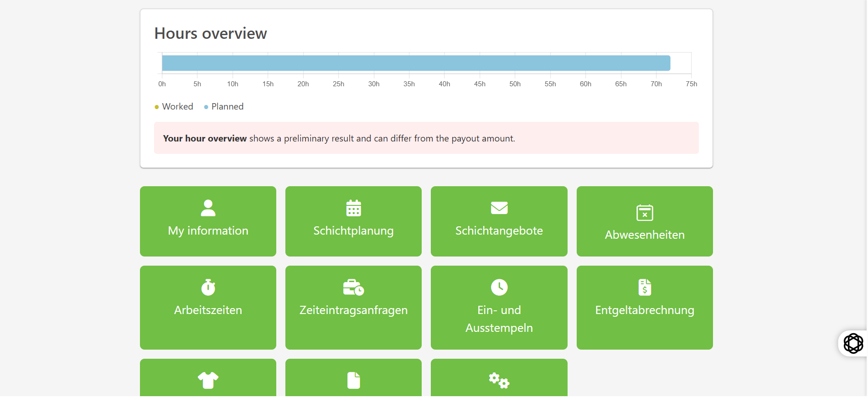Click the calendar icon on Schichtplanung tile
The height and width of the screenshot is (398, 868).
[x=353, y=208]
